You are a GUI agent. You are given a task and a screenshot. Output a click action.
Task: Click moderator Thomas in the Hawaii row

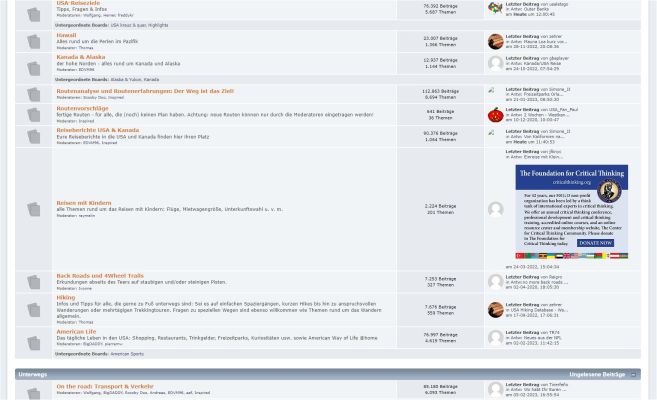[86, 48]
